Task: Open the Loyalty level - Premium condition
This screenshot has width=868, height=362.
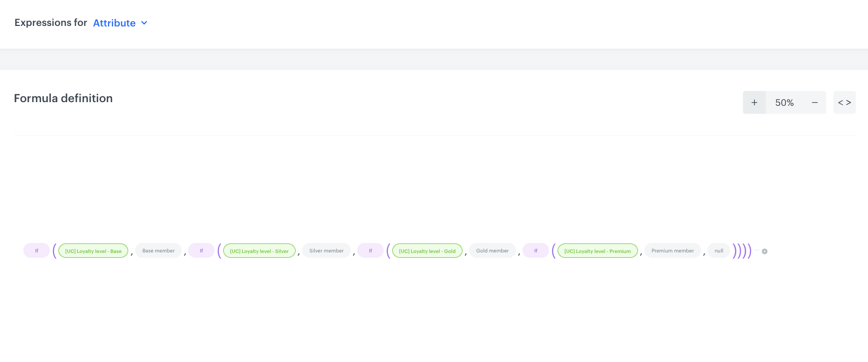Action: (597, 251)
